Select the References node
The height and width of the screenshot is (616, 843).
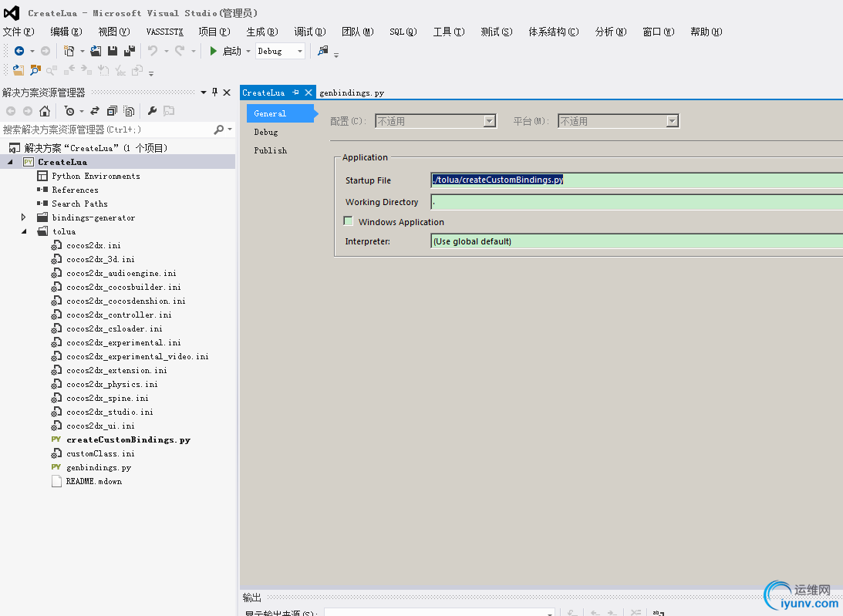tap(75, 190)
